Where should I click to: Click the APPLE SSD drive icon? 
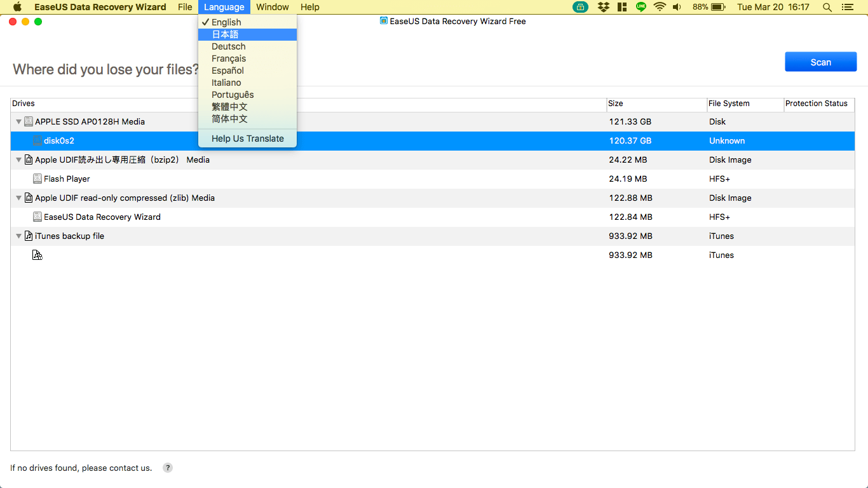coord(29,121)
